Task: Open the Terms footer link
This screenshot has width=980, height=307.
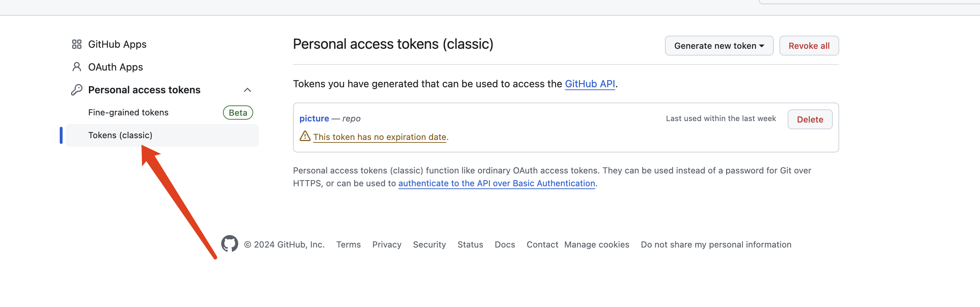Action: click(348, 245)
